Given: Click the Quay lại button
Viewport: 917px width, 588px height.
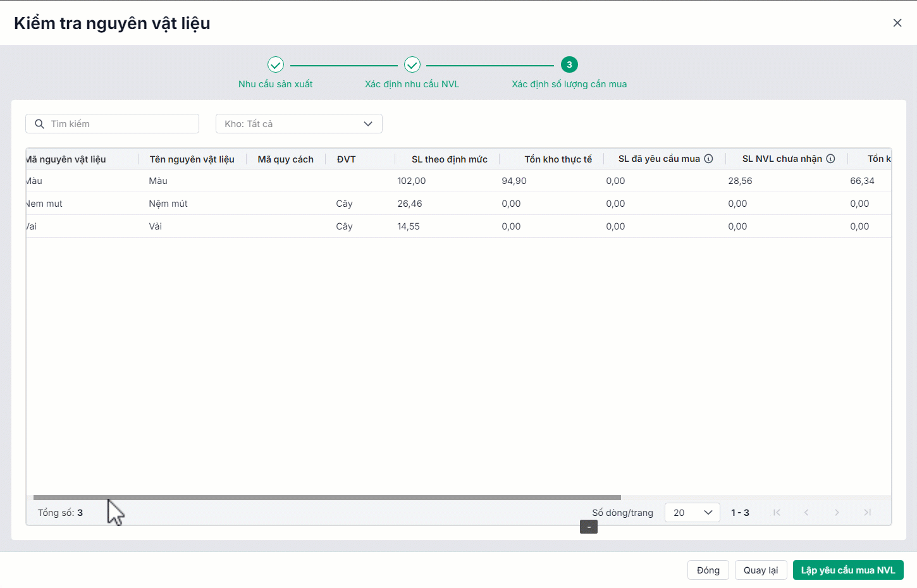Looking at the screenshot, I should click(760, 570).
